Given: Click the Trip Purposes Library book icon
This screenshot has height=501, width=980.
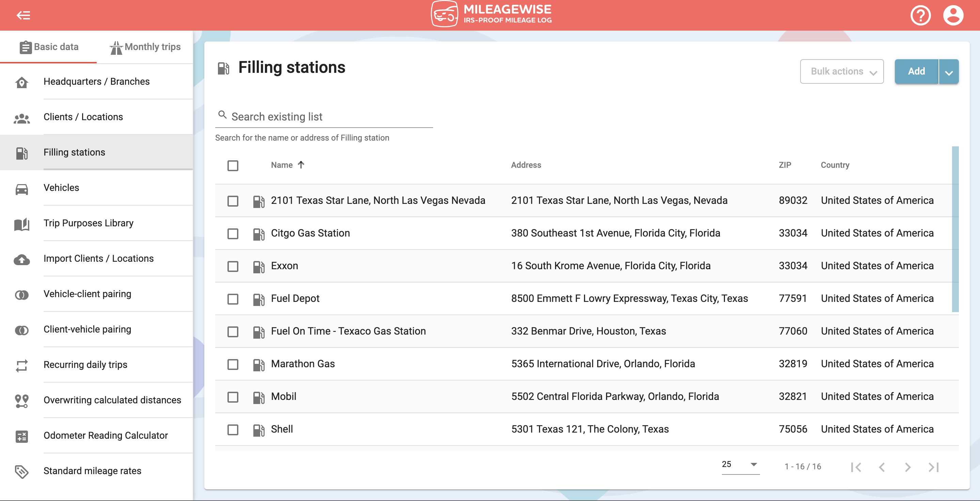Looking at the screenshot, I should tap(22, 224).
